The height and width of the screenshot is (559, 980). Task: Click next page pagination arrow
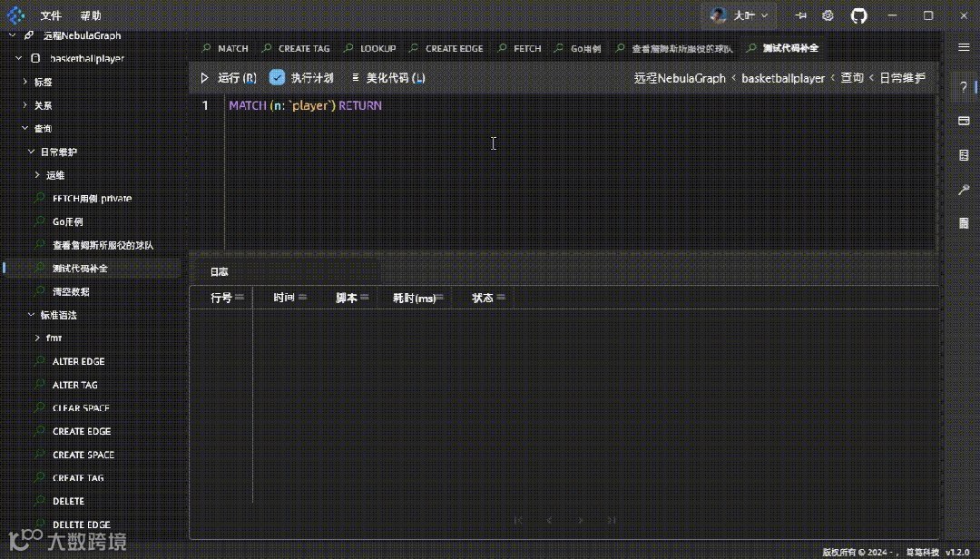581,520
